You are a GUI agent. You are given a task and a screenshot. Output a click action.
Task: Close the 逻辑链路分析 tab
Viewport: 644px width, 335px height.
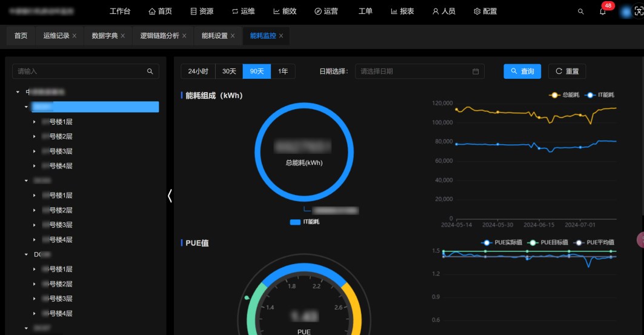coord(184,36)
